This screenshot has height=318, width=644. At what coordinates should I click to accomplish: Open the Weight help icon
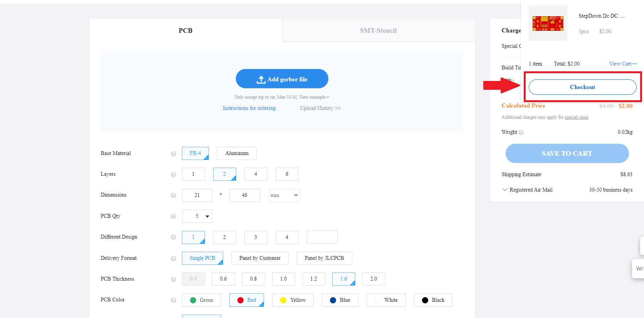coord(521,133)
